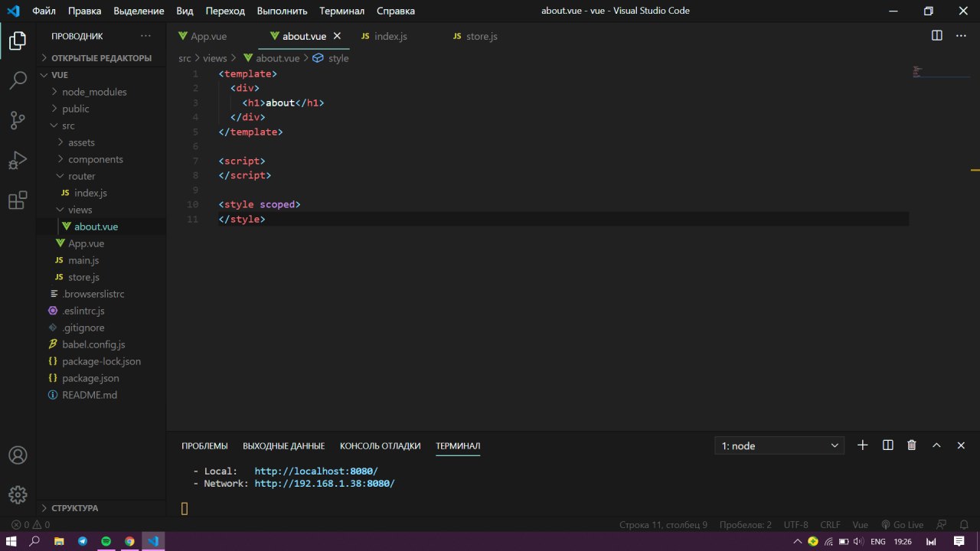Click errors and warnings status indicator
Screen dimensions: 980x551
tap(31, 525)
